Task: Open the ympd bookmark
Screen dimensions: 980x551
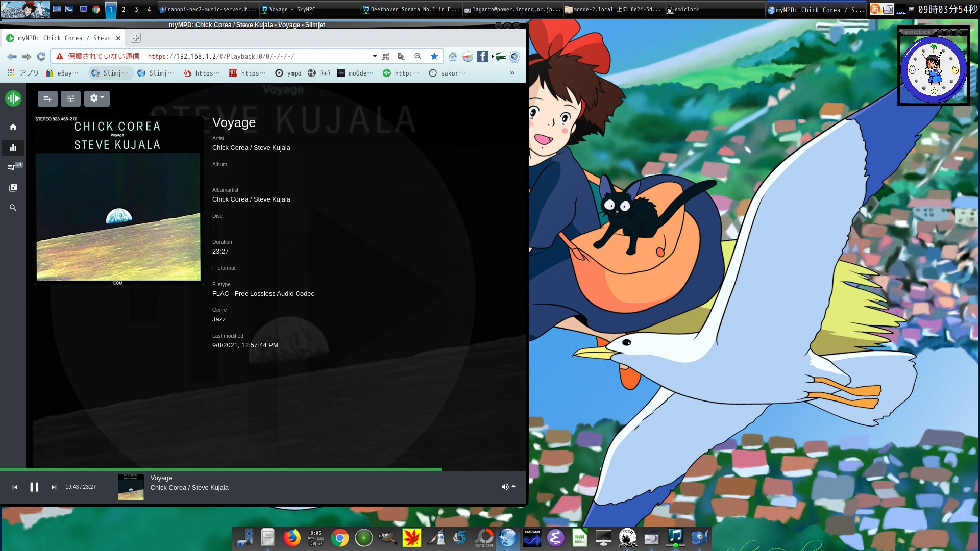Action: tap(288, 73)
